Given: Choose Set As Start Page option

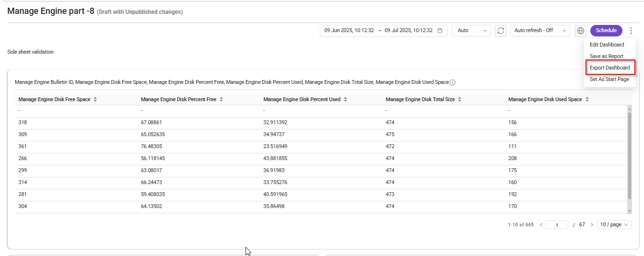Looking at the screenshot, I should 609,79.
